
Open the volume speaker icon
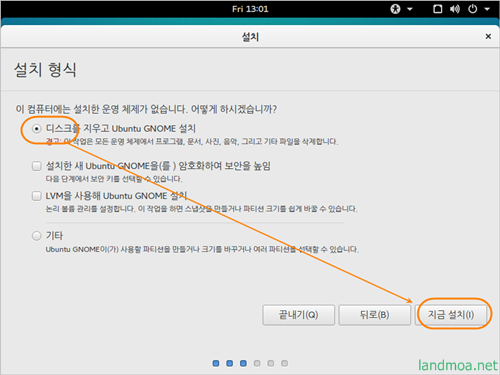coord(455,9)
